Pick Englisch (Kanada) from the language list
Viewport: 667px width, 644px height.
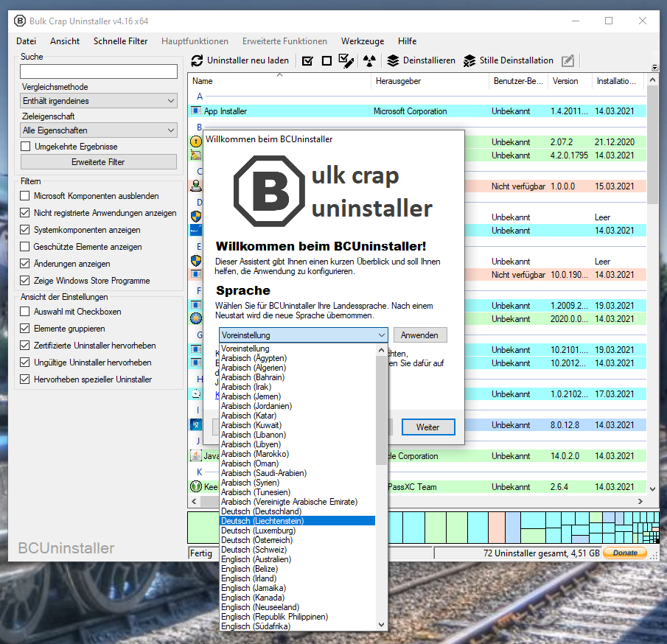click(297, 597)
